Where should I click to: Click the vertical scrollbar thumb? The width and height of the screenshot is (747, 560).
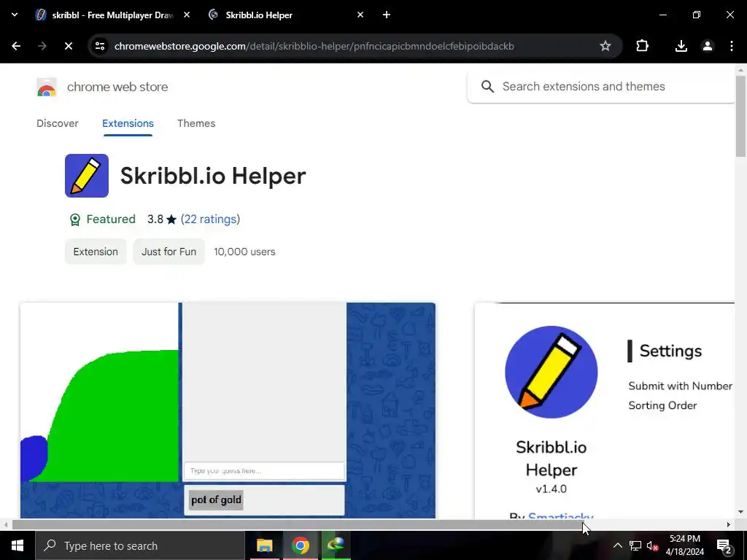pyautogui.click(x=741, y=117)
